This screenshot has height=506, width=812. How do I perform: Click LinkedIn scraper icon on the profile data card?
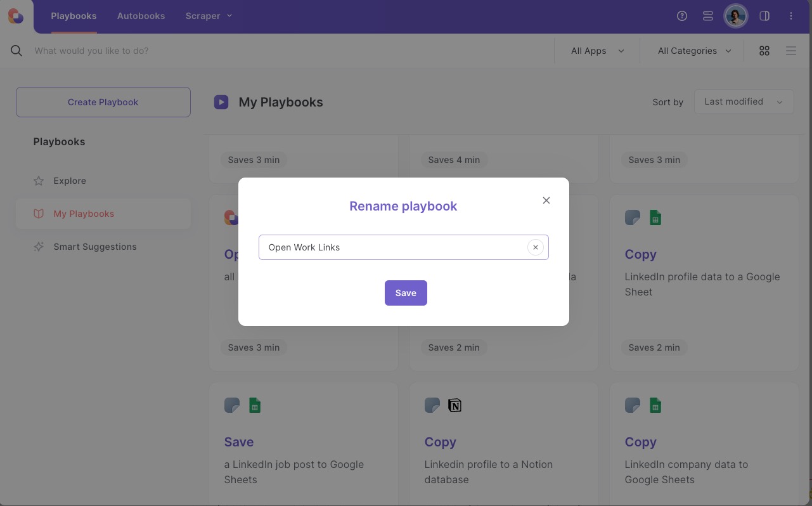click(x=633, y=218)
